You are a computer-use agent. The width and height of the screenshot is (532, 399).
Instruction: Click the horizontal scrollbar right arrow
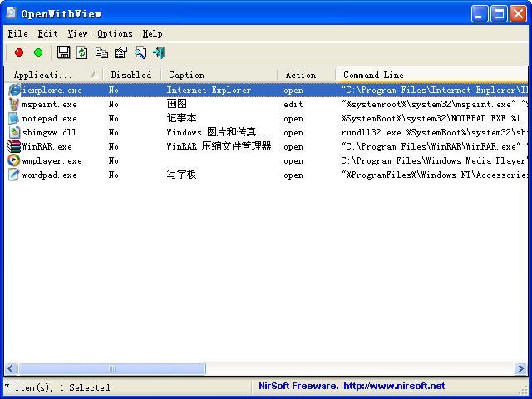(x=520, y=368)
